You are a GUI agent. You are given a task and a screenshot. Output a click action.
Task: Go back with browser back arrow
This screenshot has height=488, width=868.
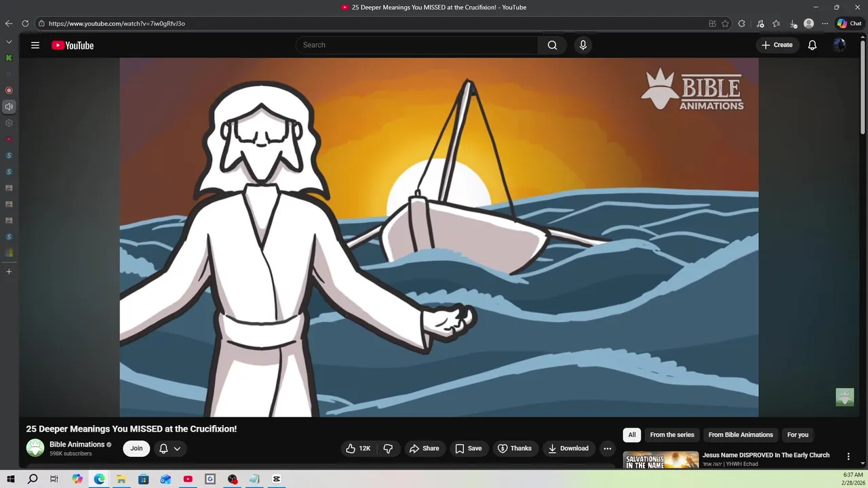[x=9, y=24]
